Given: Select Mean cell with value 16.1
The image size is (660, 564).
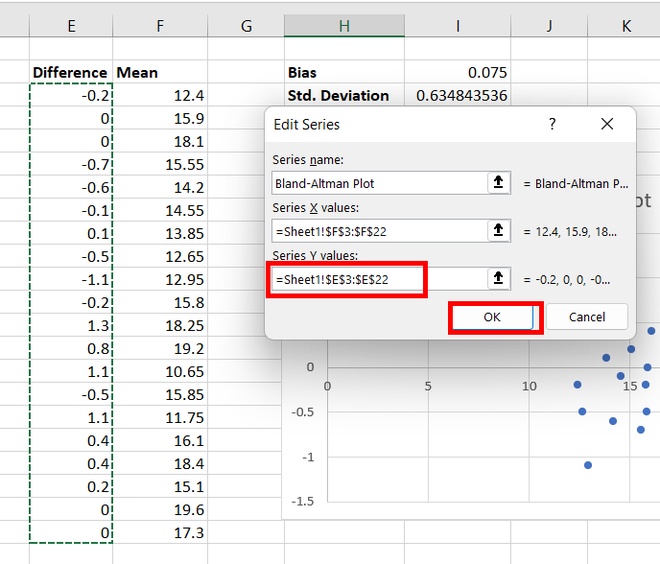Looking at the screenshot, I should pos(160,440).
